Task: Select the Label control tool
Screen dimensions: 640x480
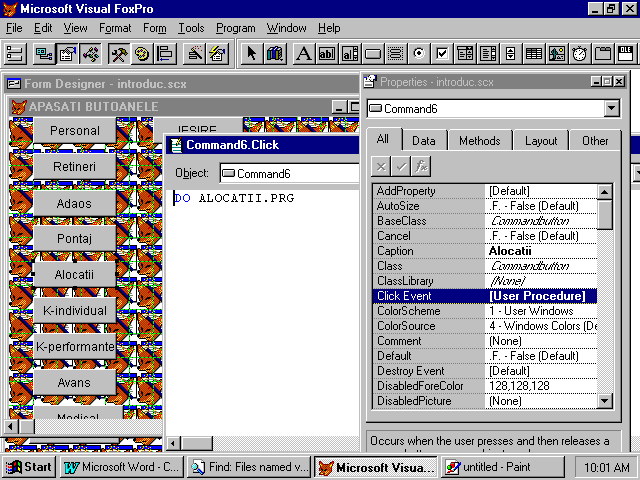Action: (304, 53)
